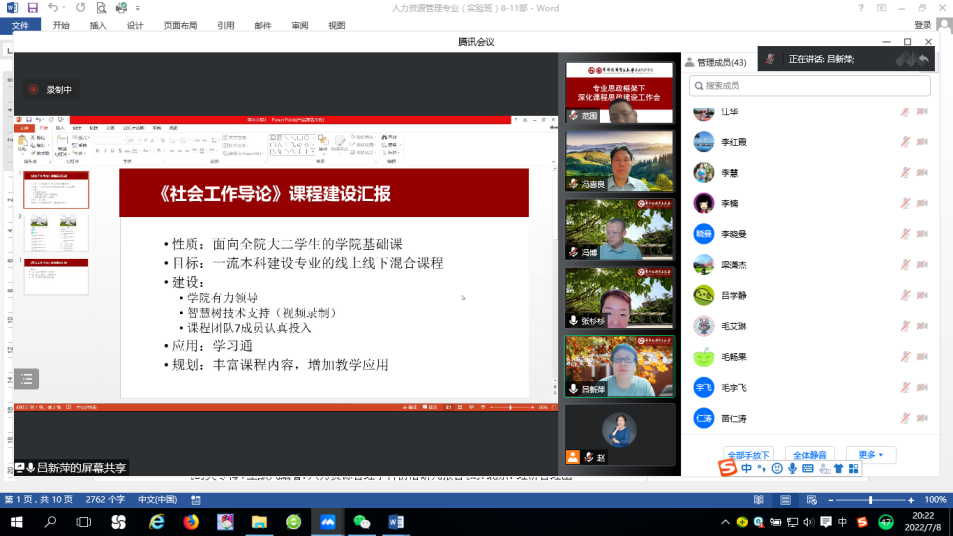Screen dimensions: 953x536
Task: Expand the 更多 dropdown in member panel
Action: (870, 455)
